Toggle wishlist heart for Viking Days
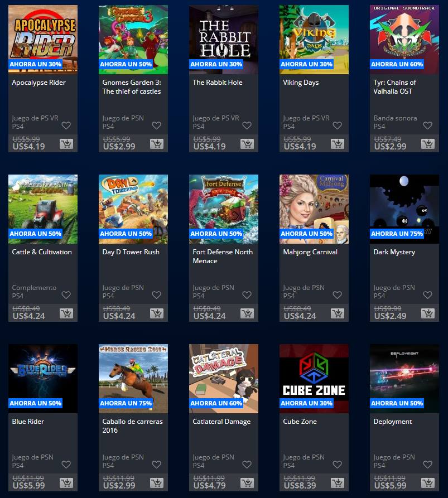448x498 pixels. pos(337,125)
